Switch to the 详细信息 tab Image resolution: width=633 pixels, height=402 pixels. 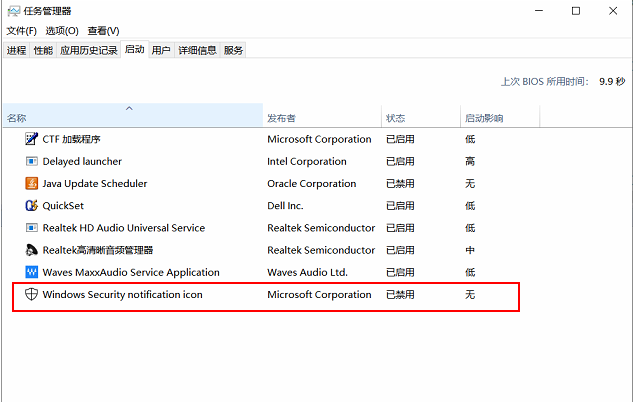click(197, 50)
